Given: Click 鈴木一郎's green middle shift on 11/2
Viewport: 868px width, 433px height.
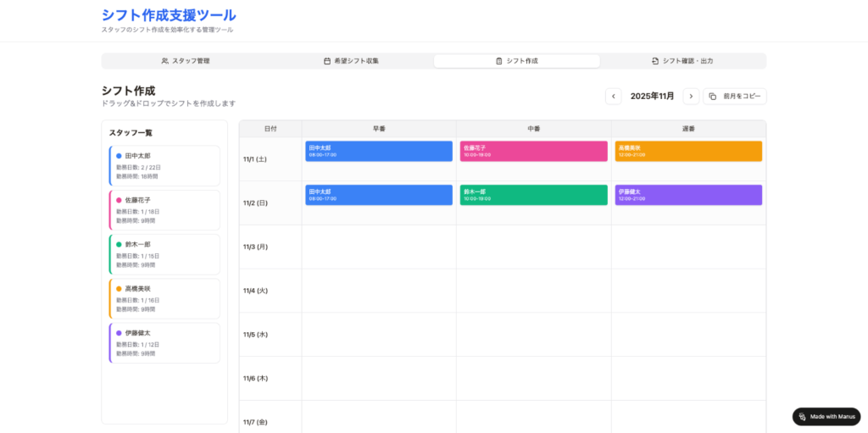Looking at the screenshot, I should pos(533,195).
